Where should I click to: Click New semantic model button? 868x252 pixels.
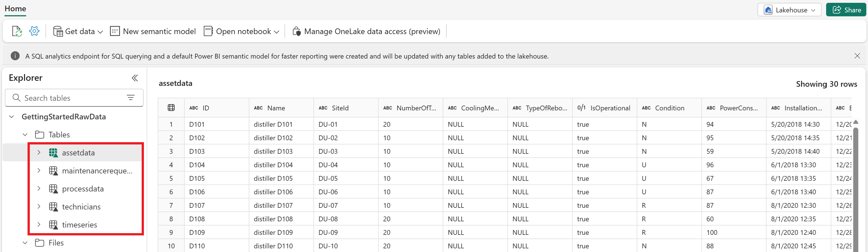(x=153, y=31)
